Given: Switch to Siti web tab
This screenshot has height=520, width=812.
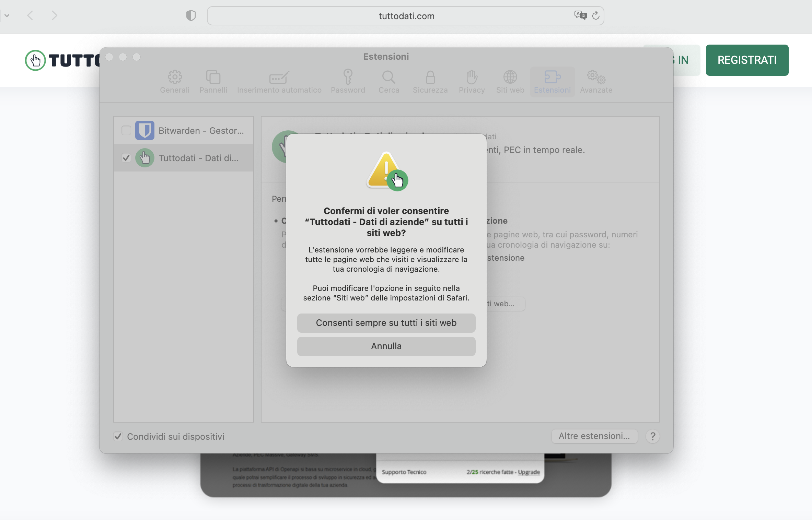Looking at the screenshot, I should coord(510,82).
